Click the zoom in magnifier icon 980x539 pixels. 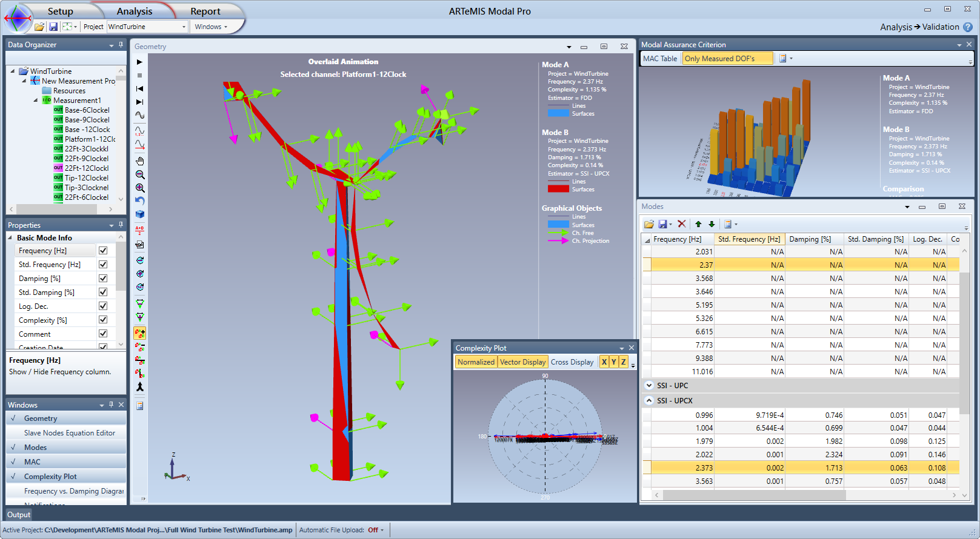[139, 188]
